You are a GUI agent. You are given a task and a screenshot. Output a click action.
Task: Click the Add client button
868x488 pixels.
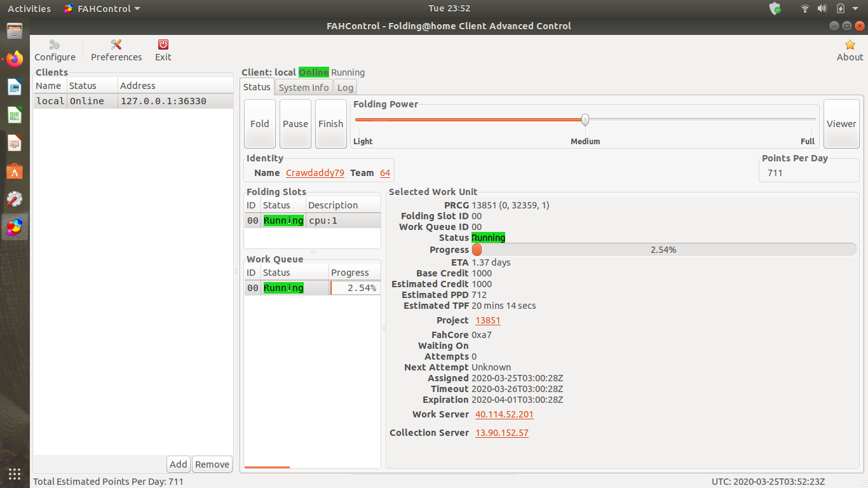pyautogui.click(x=179, y=464)
